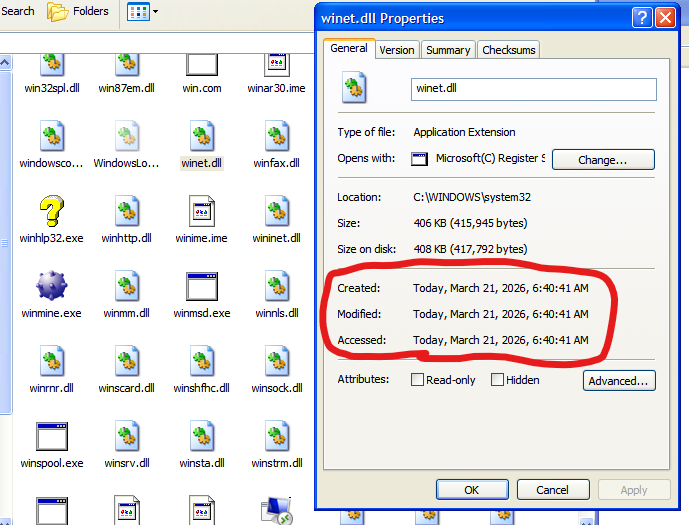689x525 pixels.
Task: Click the winet.dll file icon
Action: [202, 137]
